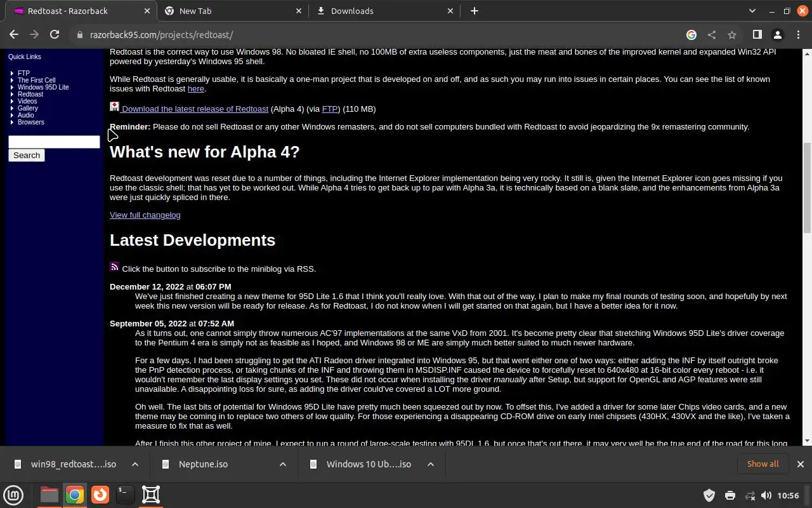Bookmark this page with star icon
The image size is (812, 508).
[732, 35]
